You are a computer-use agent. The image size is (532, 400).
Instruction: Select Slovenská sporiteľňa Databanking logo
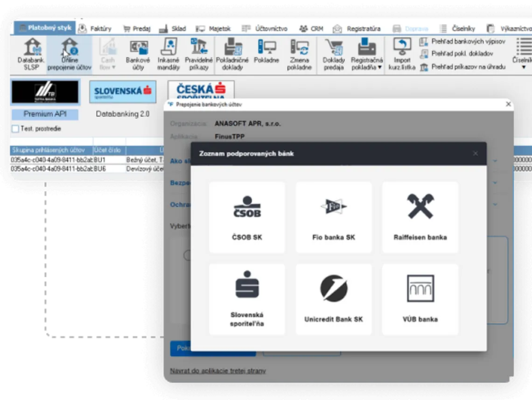pyautogui.click(x=122, y=91)
